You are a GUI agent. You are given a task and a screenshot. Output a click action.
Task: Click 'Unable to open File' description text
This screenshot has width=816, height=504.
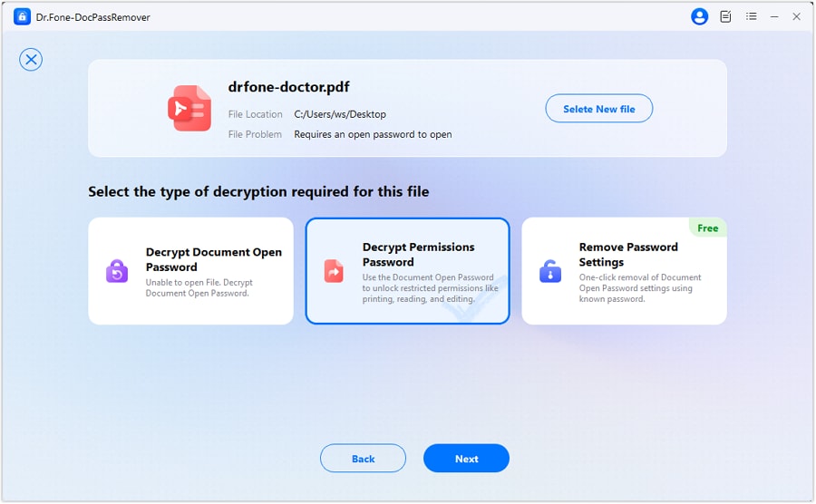pos(199,287)
